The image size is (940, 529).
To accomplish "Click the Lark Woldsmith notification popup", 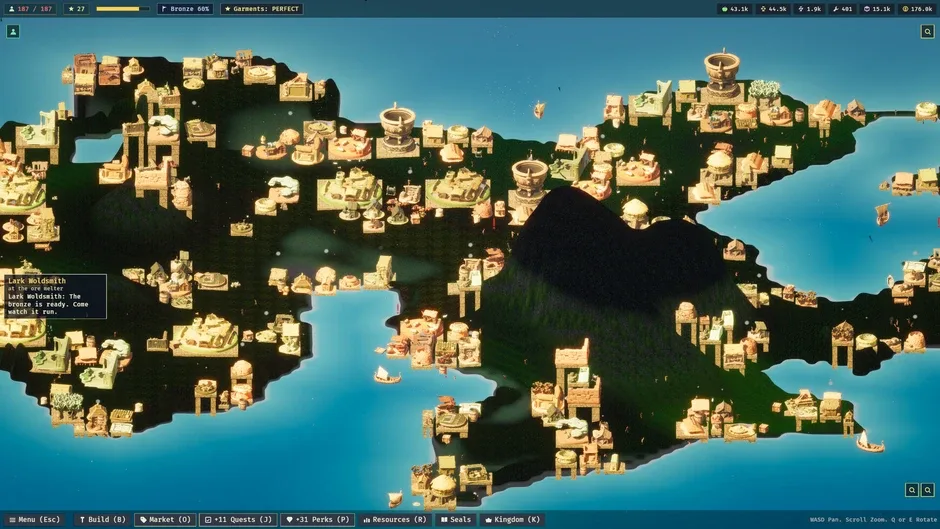I will (56, 296).
